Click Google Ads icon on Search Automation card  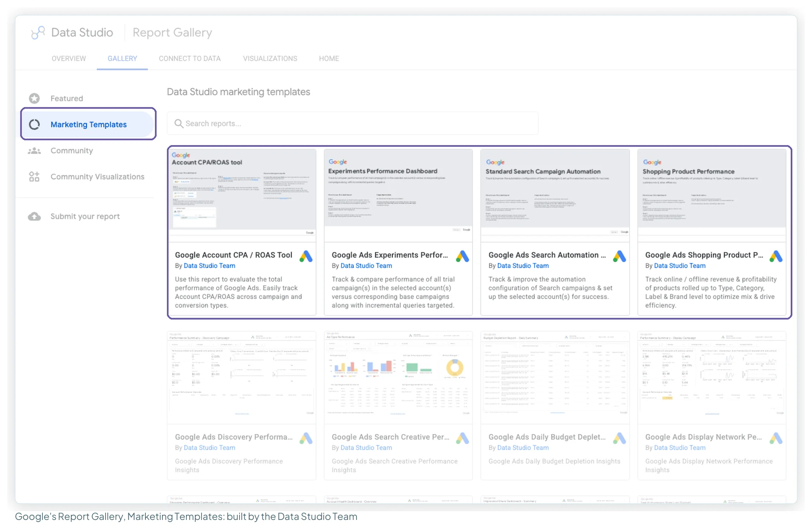click(619, 256)
